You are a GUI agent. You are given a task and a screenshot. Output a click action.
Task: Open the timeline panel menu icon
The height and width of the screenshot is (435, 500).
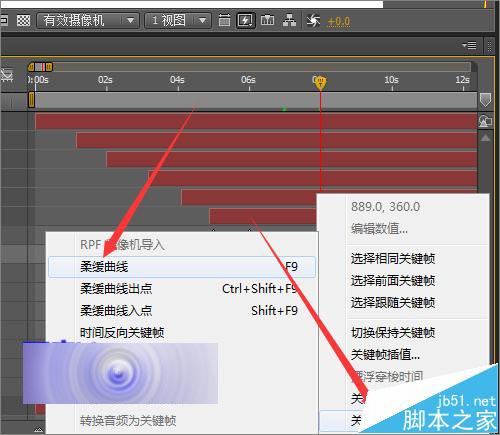pyautogui.click(x=469, y=45)
